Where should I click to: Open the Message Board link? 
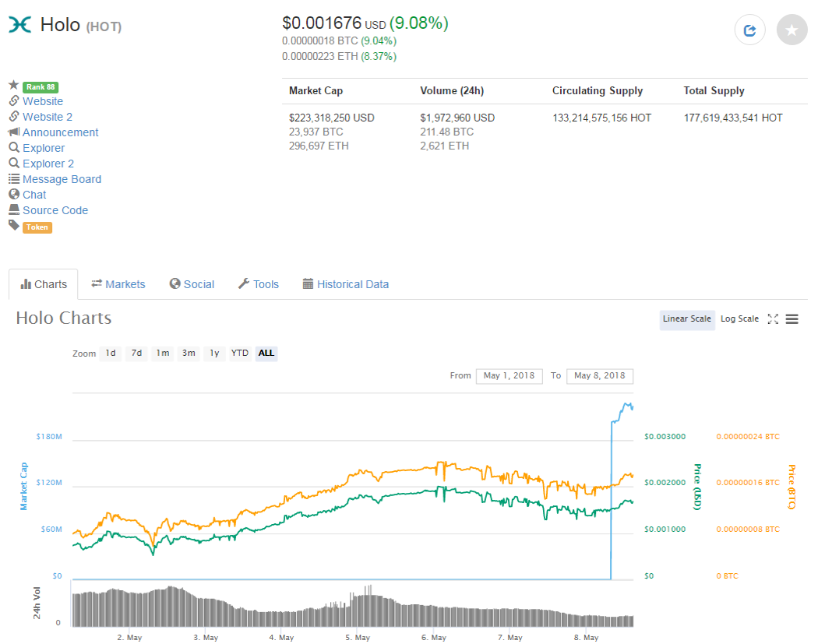tap(62, 179)
